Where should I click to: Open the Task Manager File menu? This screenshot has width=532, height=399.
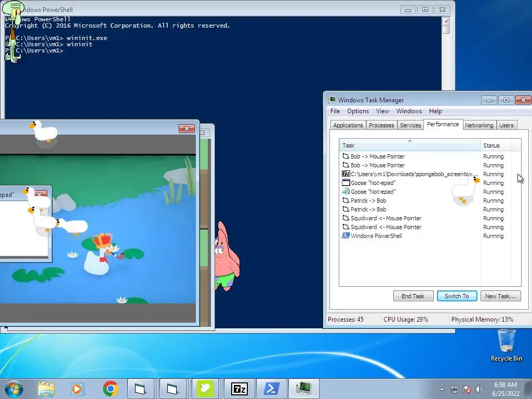335,111
